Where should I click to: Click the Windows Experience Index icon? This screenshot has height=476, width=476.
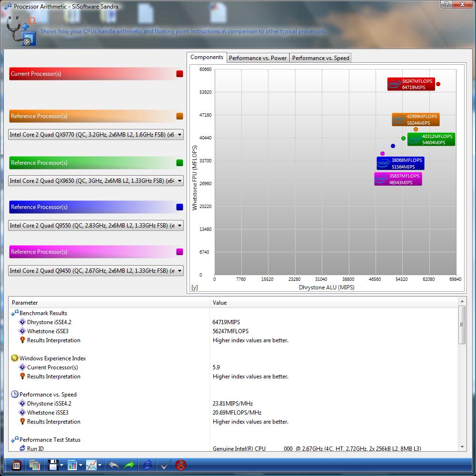pyautogui.click(x=14, y=358)
